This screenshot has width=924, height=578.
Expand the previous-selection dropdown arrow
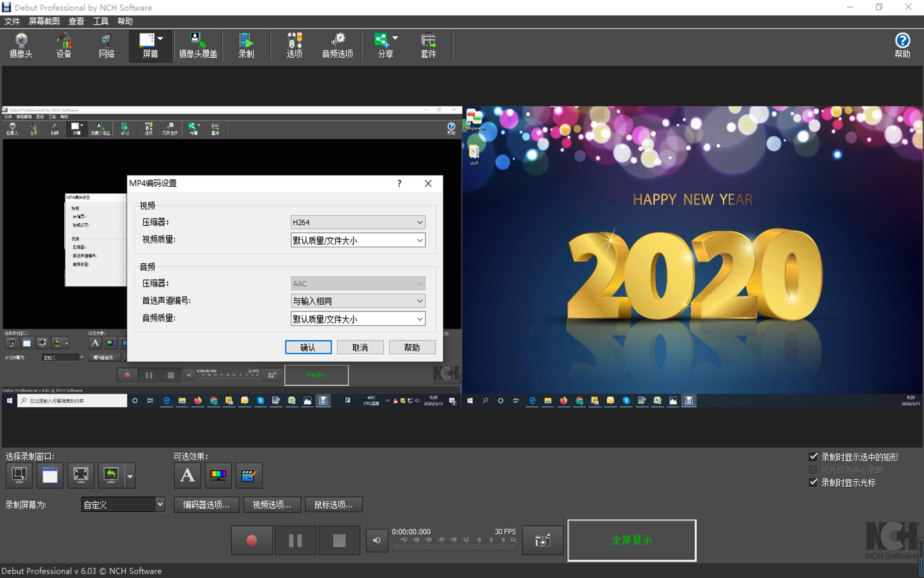tap(130, 476)
